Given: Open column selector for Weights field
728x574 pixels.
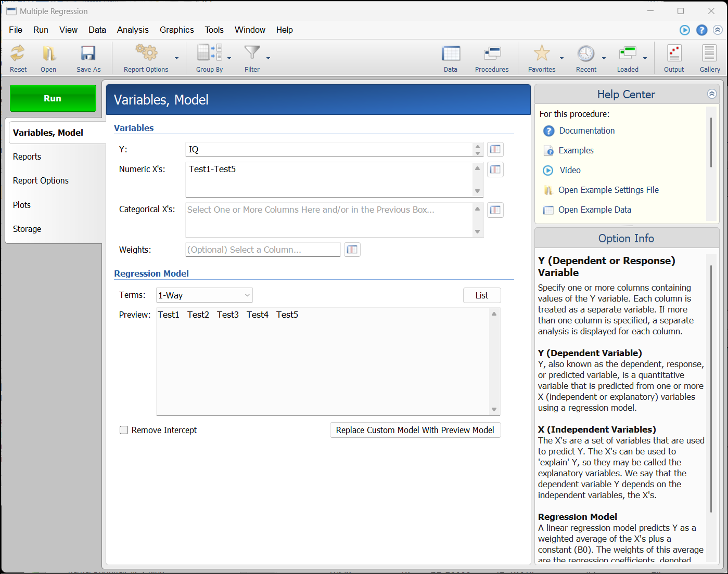Looking at the screenshot, I should 352,250.
